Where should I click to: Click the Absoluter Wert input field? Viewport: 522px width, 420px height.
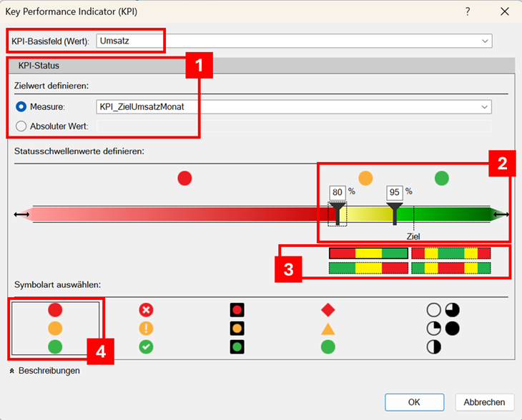tap(293, 126)
